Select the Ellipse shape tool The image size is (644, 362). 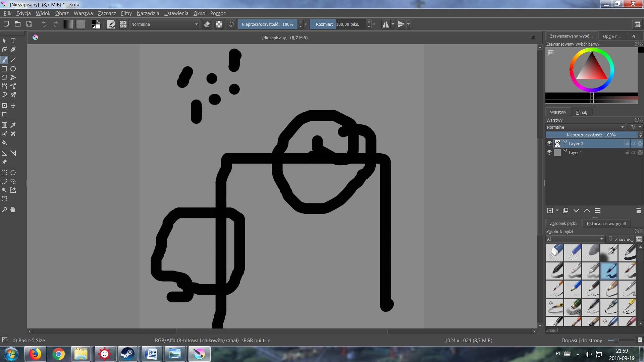point(13,69)
